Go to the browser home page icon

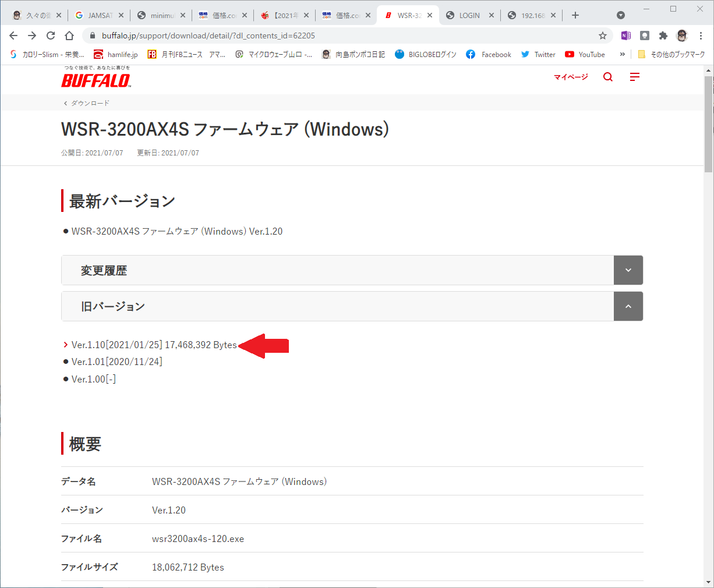coord(69,36)
